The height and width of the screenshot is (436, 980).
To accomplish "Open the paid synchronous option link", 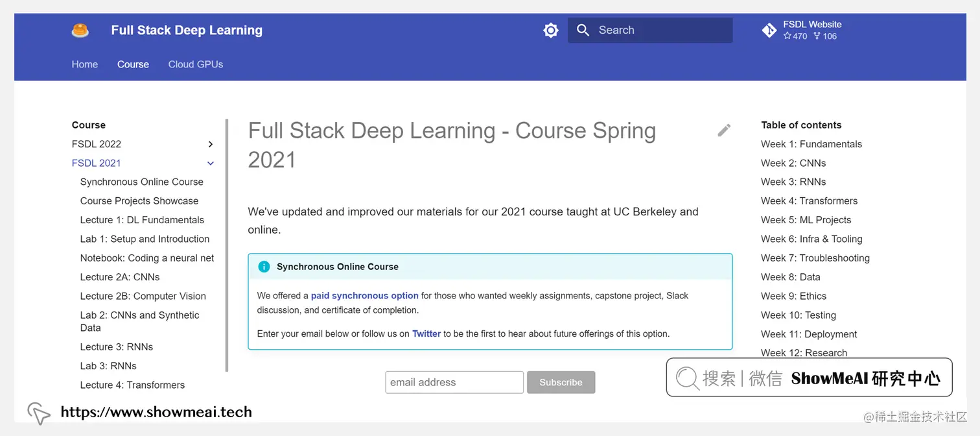I will tap(364, 295).
